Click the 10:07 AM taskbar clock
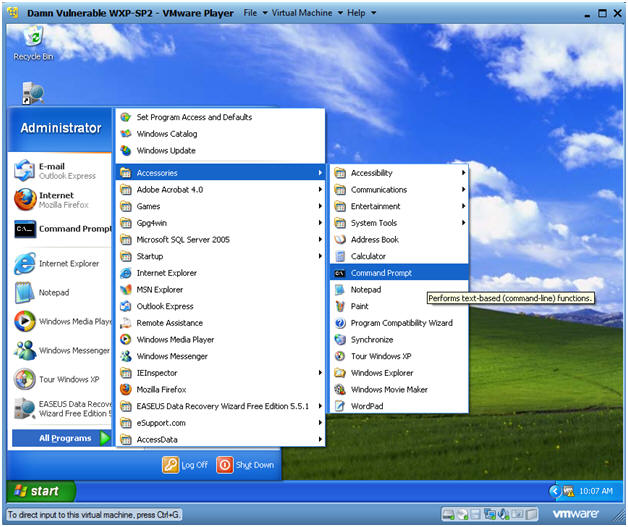The height and width of the screenshot is (527, 628). (x=596, y=491)
